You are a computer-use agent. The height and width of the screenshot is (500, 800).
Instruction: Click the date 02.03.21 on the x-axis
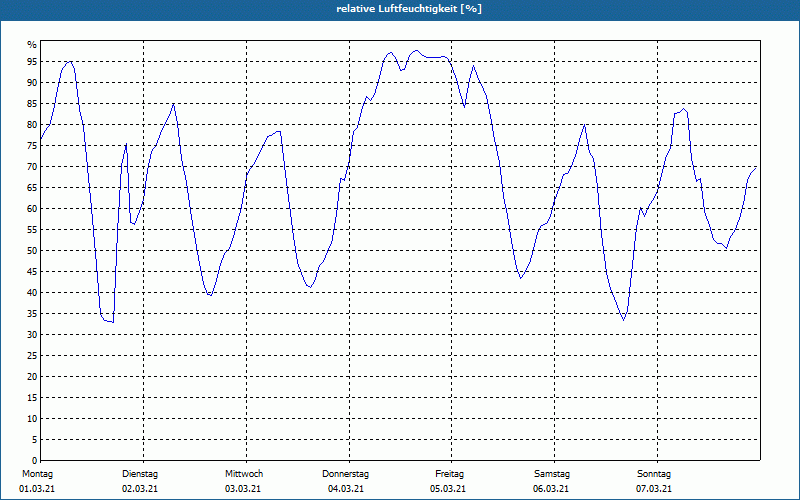140,489
